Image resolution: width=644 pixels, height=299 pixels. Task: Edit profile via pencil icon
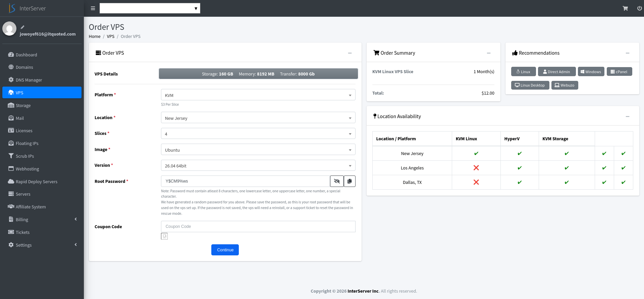pos(22,27)
